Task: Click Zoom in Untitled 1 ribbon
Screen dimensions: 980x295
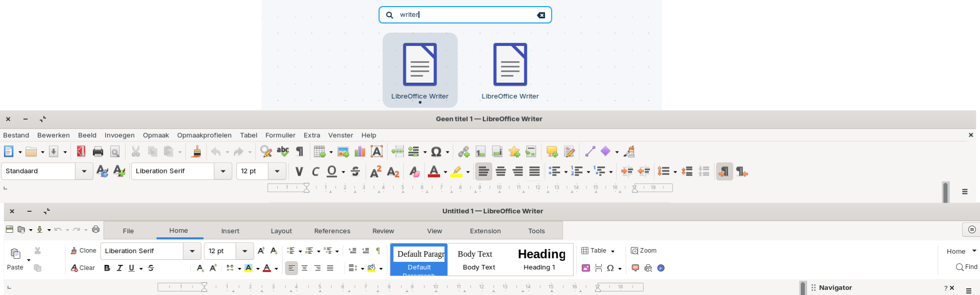Action: tap(644, 251)
